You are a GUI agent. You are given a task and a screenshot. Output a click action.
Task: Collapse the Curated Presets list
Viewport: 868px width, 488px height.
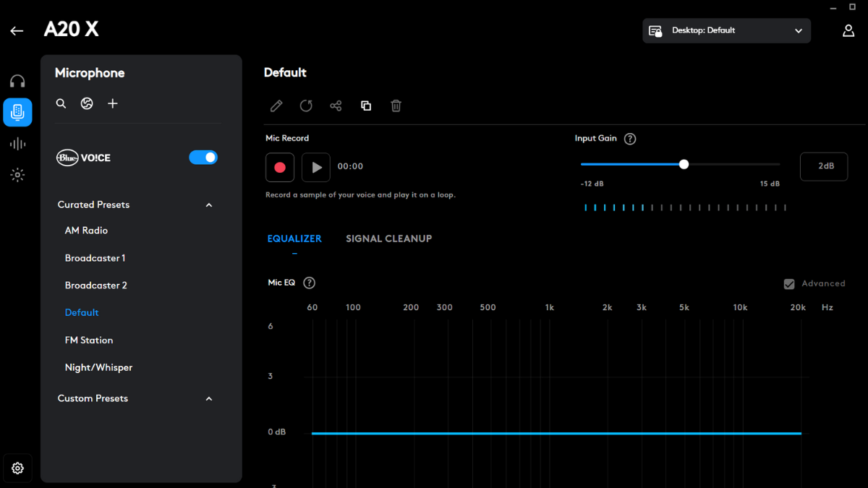(x=209, y=205)
